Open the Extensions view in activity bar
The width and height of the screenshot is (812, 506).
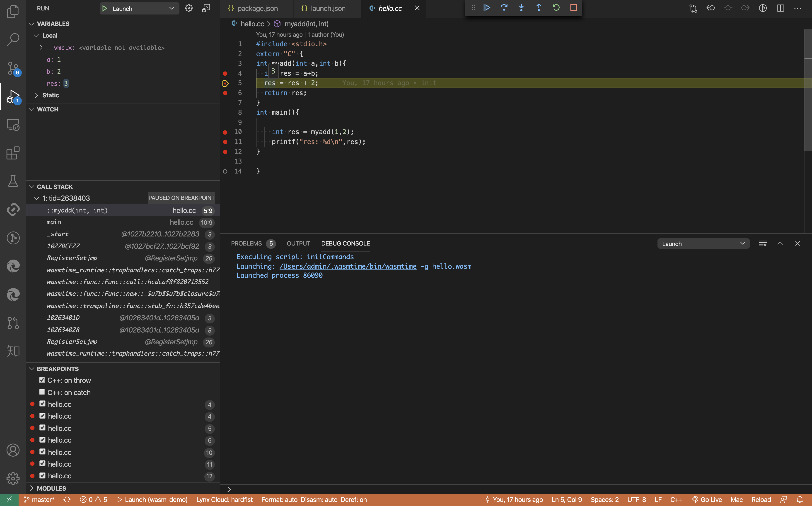pos(13,153)
